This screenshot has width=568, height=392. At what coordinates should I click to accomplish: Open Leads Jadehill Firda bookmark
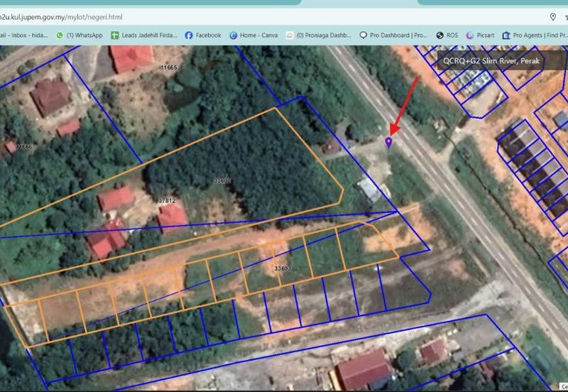coord(143,35)
